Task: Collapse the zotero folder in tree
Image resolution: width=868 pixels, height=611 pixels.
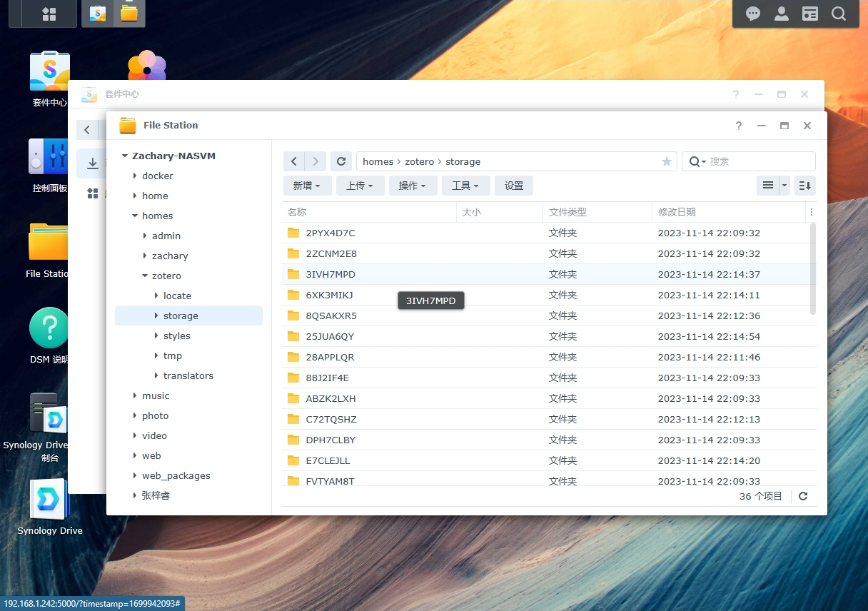Action: coord(145,276)
